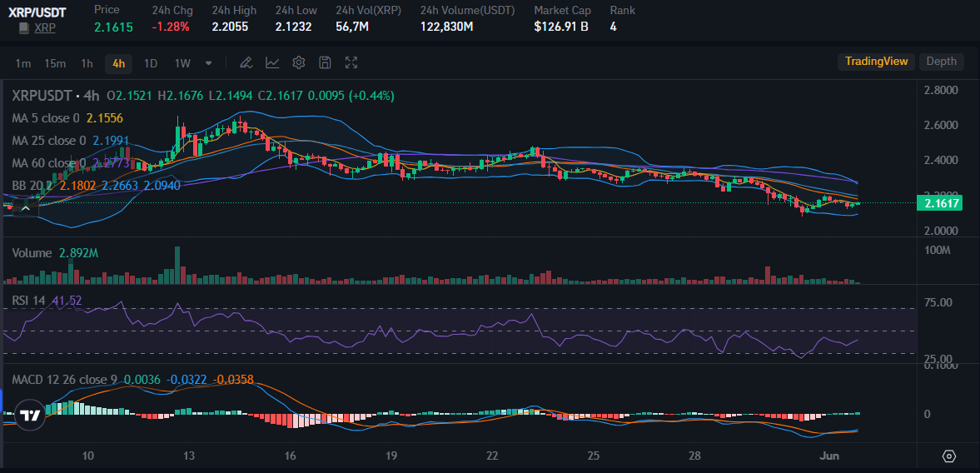Image resolution: width=980 pixels, height=473 pixels.
Task: Select the MA 5 close indicator label
Action: [x=46, y=118]
